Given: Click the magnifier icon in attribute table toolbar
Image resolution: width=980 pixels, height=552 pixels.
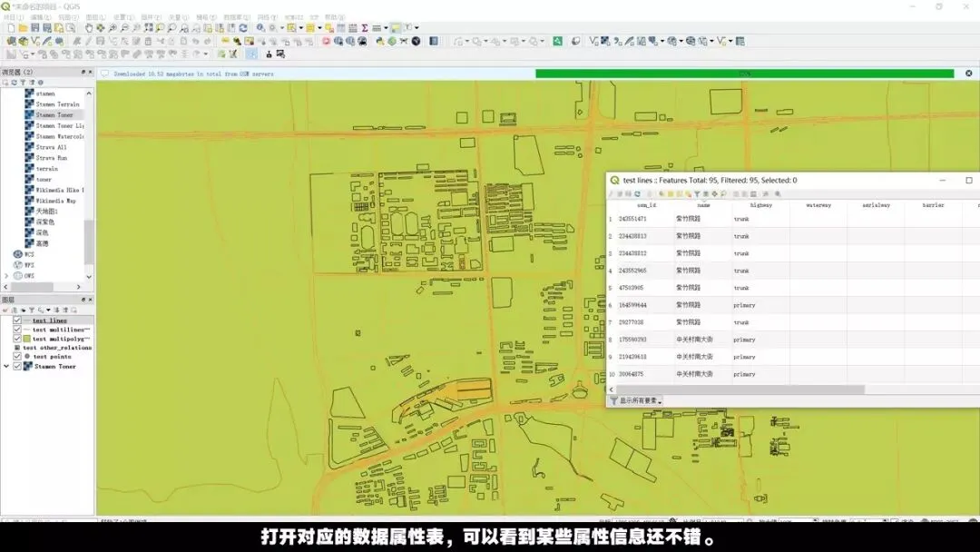Looking at the screenshot, I should [x=778, y=193].
